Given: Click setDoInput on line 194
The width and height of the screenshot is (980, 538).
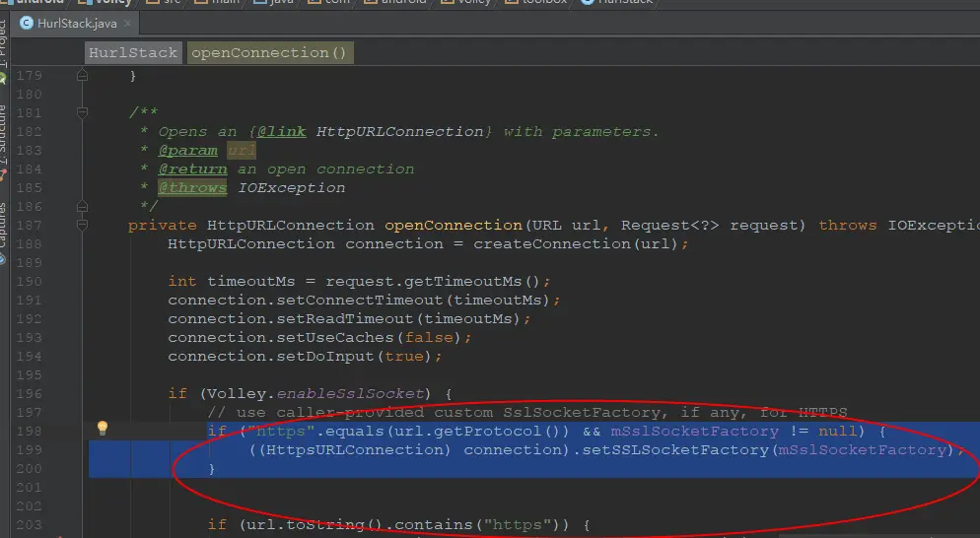Looking at the screenshot, I should [325, 357].
